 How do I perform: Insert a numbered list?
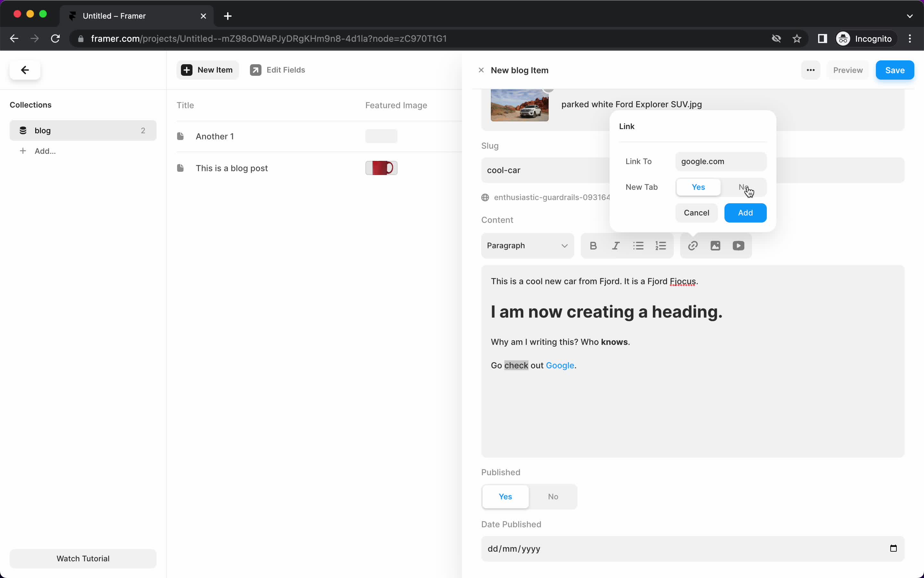point(661,246)
